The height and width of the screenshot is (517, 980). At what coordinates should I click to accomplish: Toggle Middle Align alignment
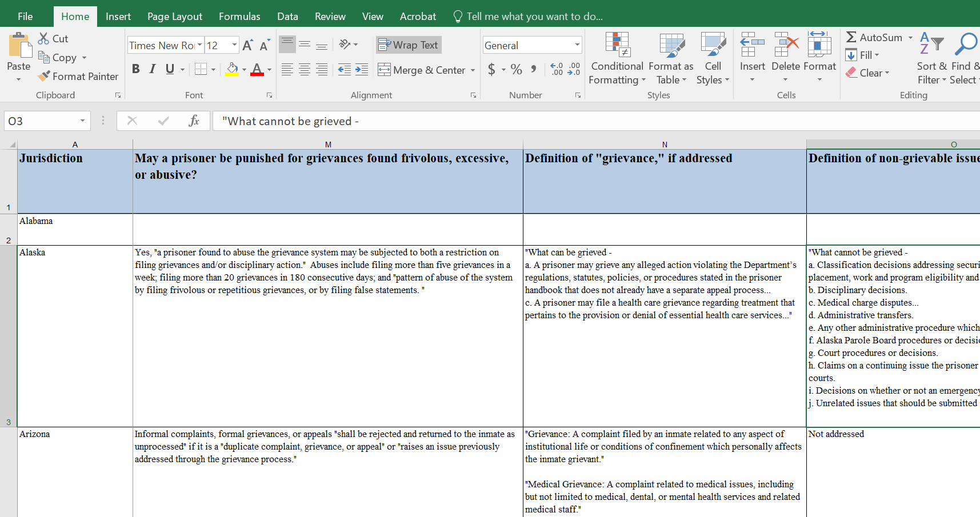tap(305, 45)
